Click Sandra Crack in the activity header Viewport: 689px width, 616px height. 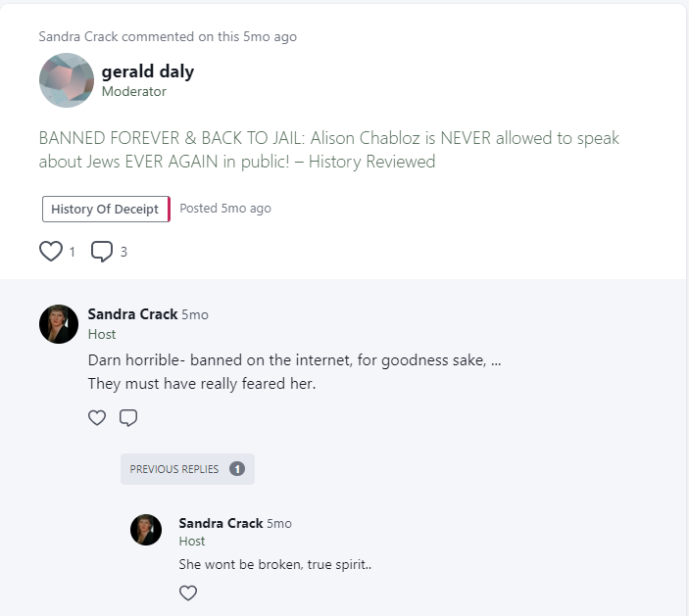coord(78,36)
